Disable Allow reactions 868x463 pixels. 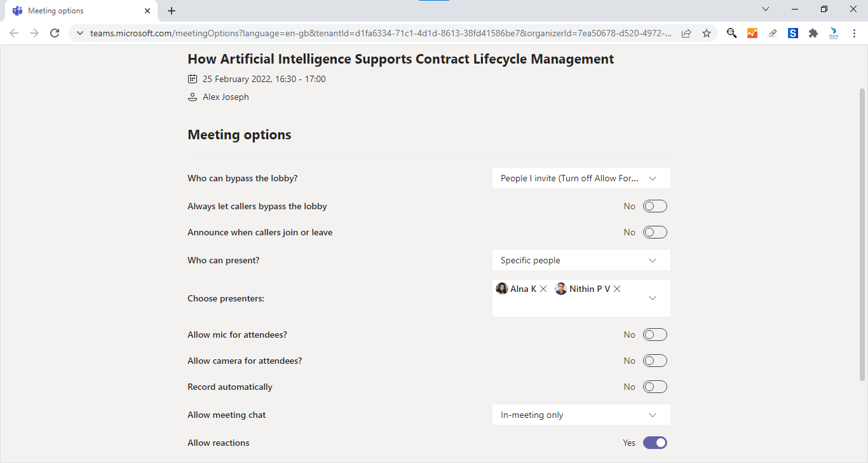pos(655,442)
